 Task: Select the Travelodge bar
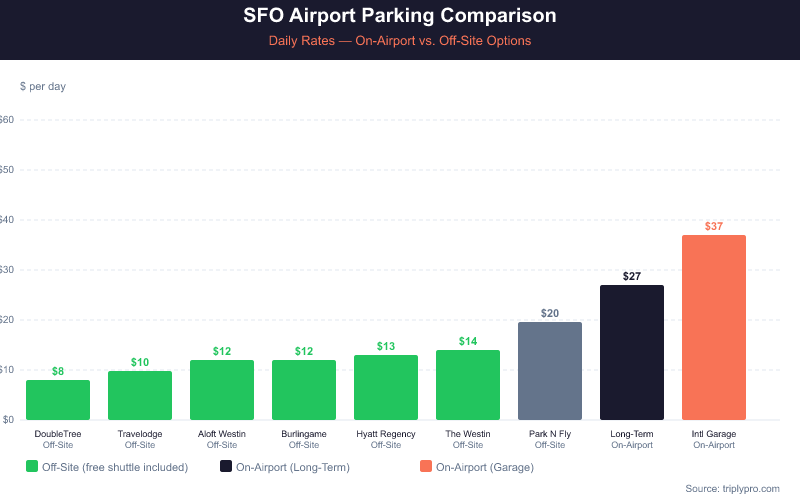pyautogui.click(x=140, y=395)
